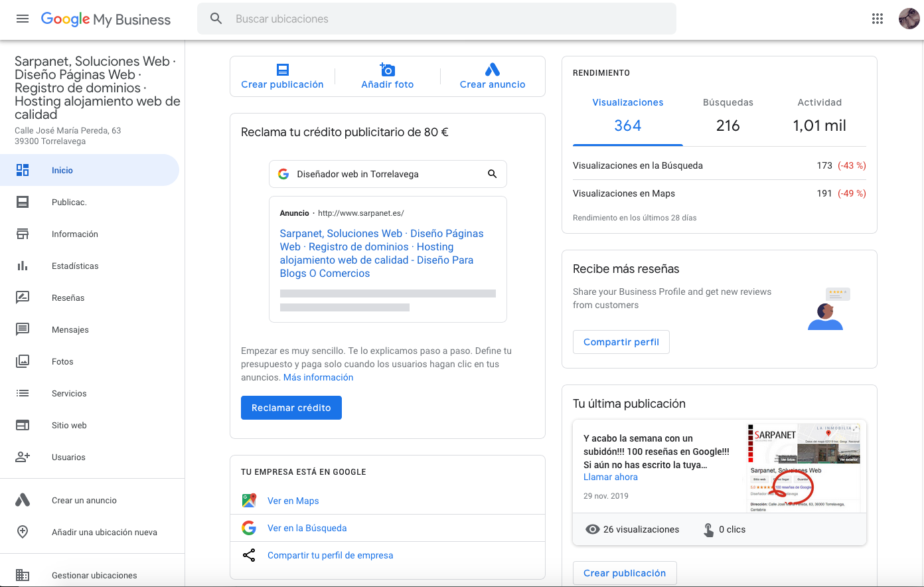Click the Reclamar crédito button
The width and height of the screenshot is (924, 587).
tap(291, 408)
